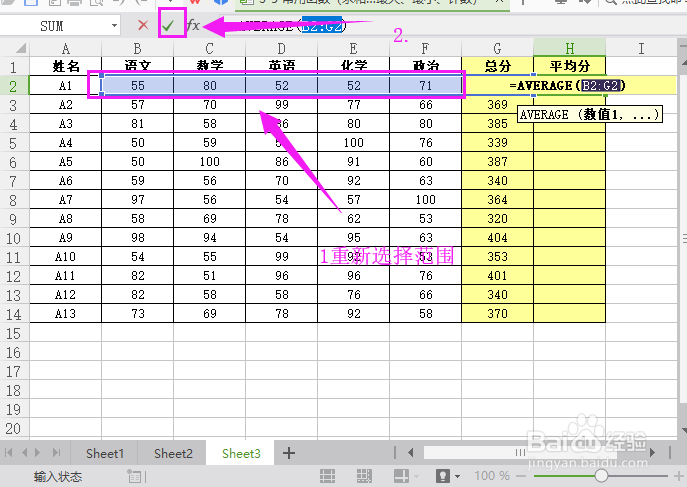Viewport: 687px width, 487px height.
Task: Select column C header
Action: pos(209,48)
